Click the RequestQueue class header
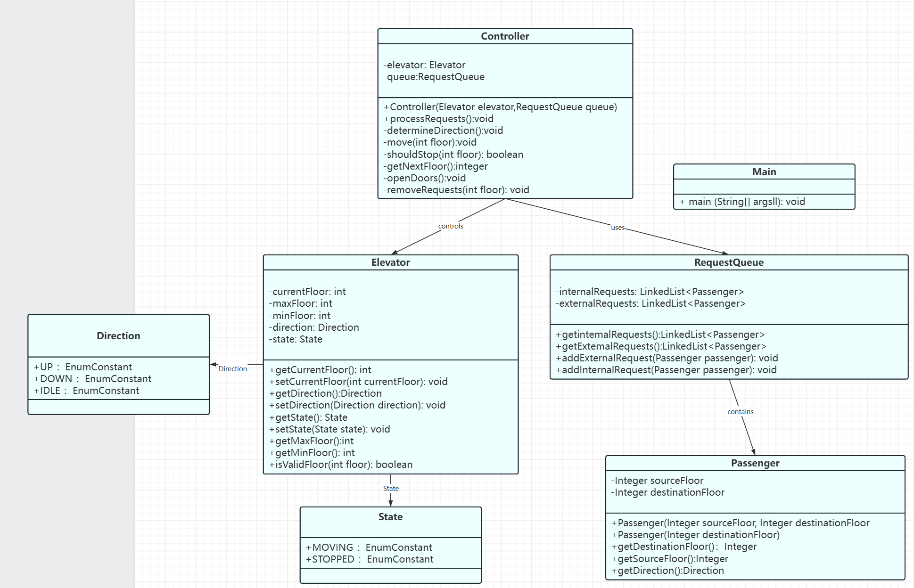This screenshot has height=588, width=914. [728, 262]
